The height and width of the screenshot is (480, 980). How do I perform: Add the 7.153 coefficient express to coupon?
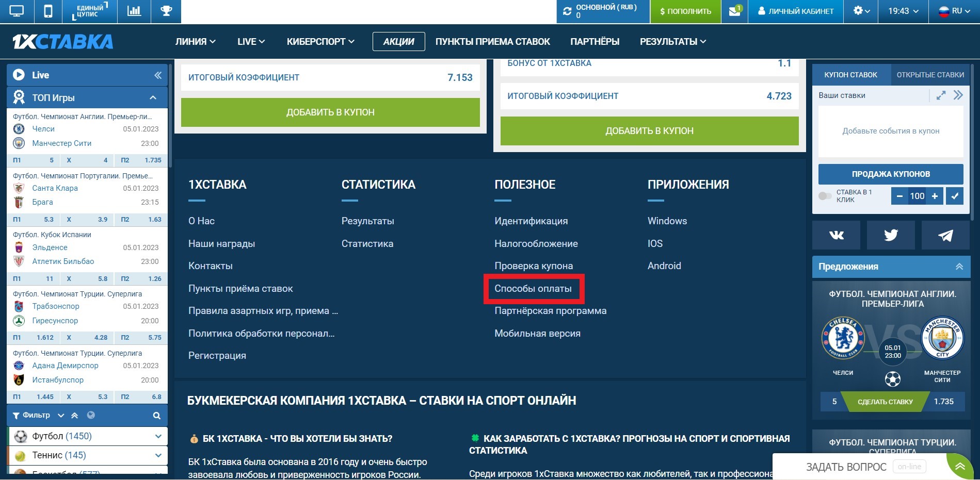point(330,112)
